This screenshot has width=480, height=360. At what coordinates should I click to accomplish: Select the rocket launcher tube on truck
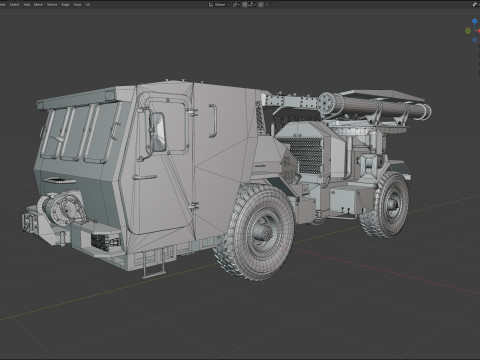coord(375,105)
